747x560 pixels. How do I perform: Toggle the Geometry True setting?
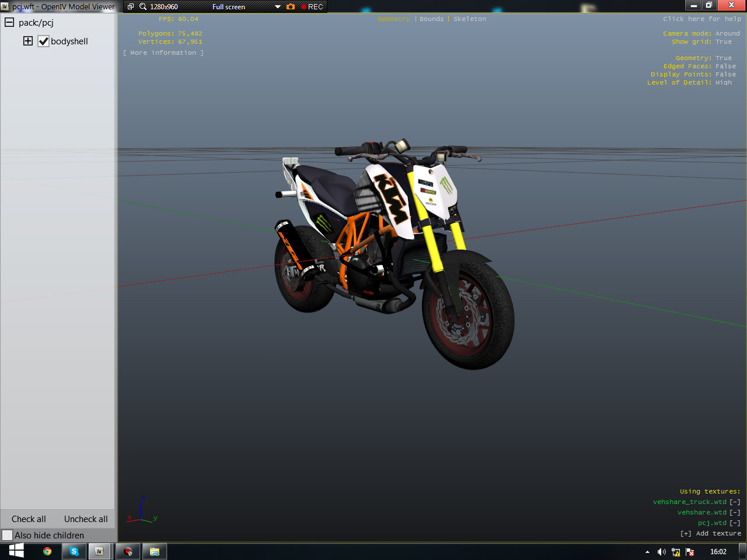pos(704,58)
